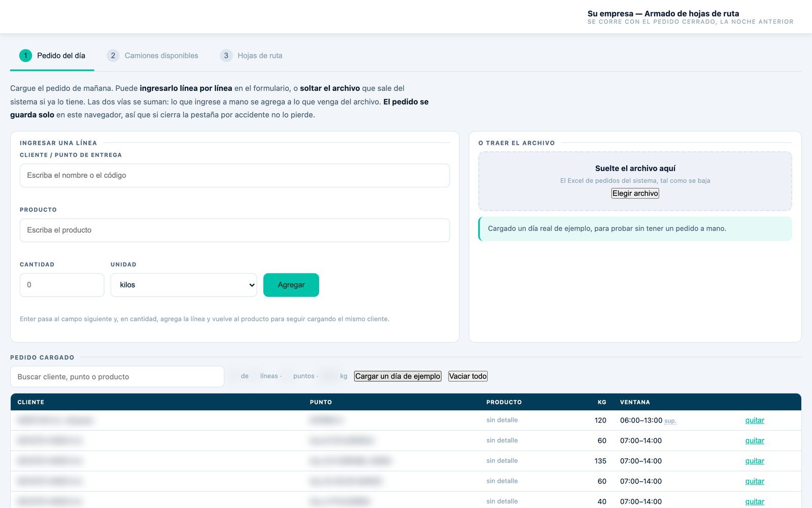Screen dimensions: 812x508
Task: Click the Producto input field
Action: click(x=234, y=230)
